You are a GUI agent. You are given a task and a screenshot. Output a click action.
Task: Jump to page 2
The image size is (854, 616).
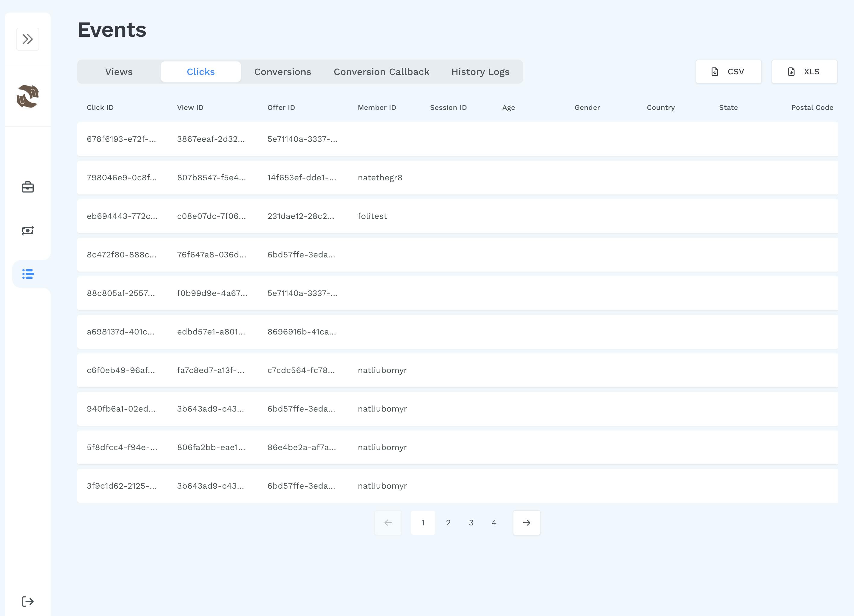[x=448, y=523]
